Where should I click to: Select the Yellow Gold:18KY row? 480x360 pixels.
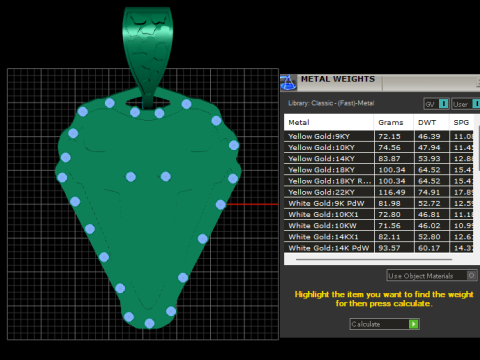(378, 170)
